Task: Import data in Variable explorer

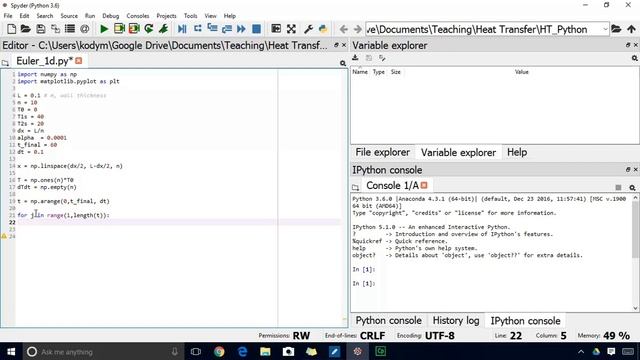Action: 356,58
